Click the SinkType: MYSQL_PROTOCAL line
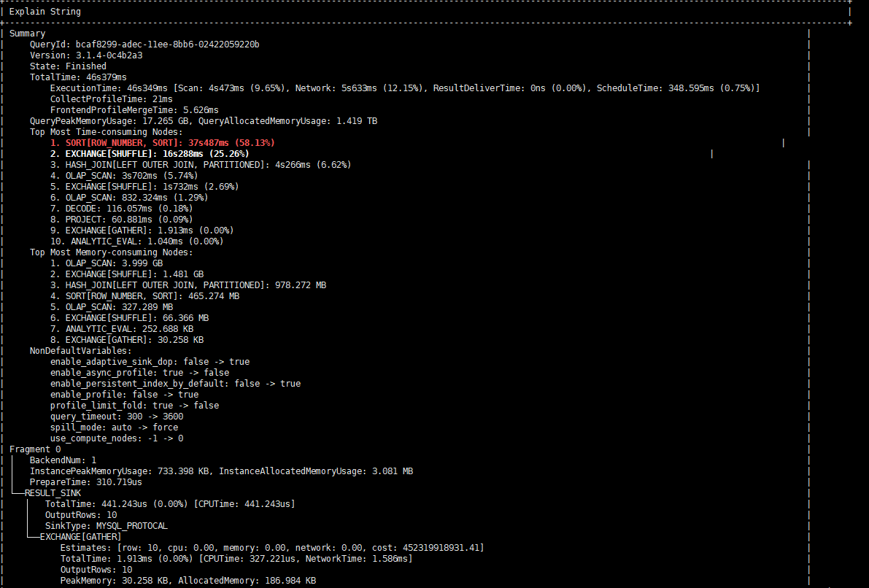Screen dimensions: 869x588 107,526
